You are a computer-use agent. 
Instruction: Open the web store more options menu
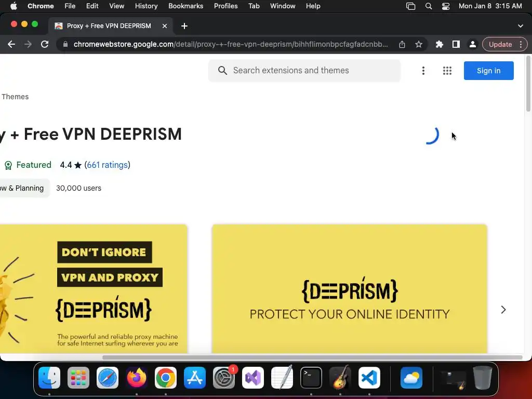click(423, 71)
